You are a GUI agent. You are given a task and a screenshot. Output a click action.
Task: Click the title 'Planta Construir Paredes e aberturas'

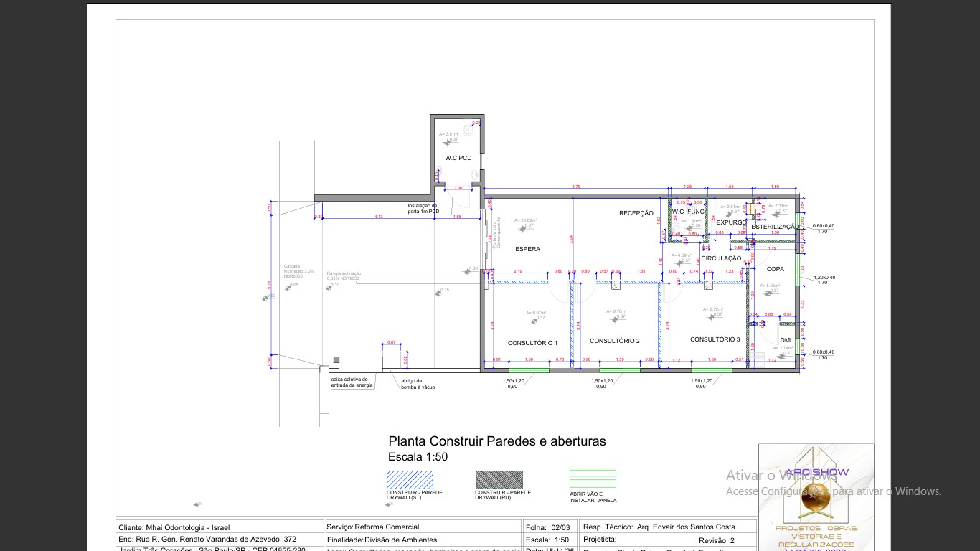pyautogui.click(x=497, y=441)
